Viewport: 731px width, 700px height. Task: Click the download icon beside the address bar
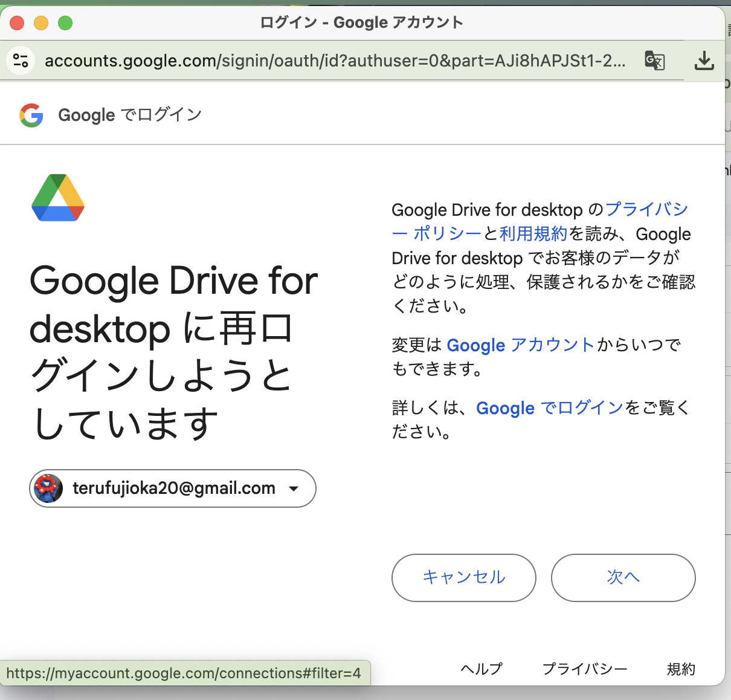[x=704, y=60]
